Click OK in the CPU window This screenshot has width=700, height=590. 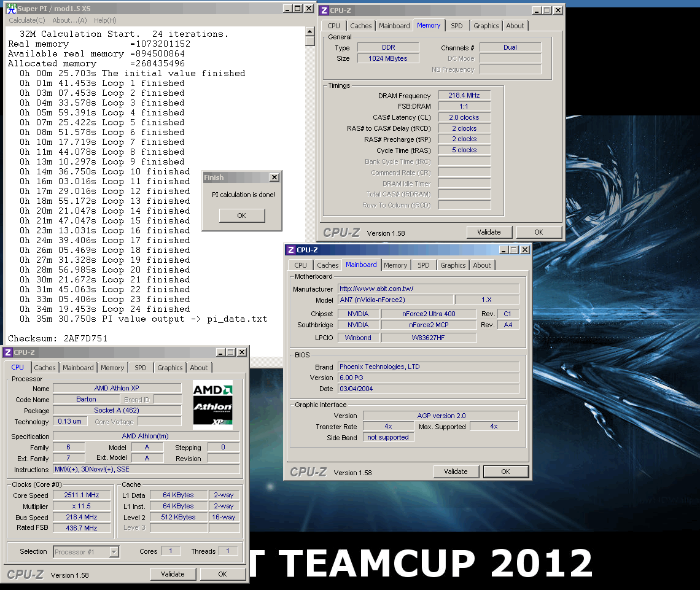coord(223,575)
